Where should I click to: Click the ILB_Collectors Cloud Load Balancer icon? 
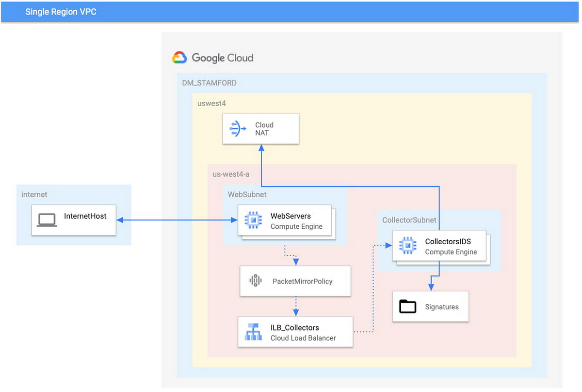coord(253,332)
